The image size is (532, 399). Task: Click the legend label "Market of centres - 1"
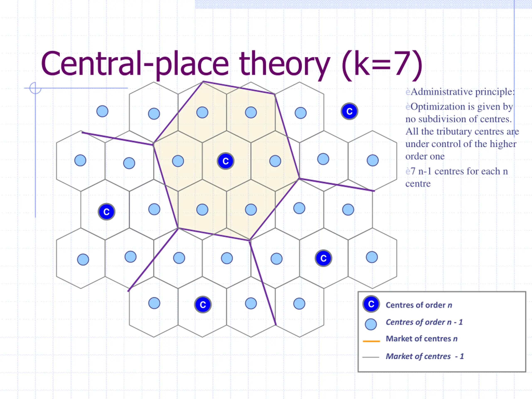(x=425, y=356)
